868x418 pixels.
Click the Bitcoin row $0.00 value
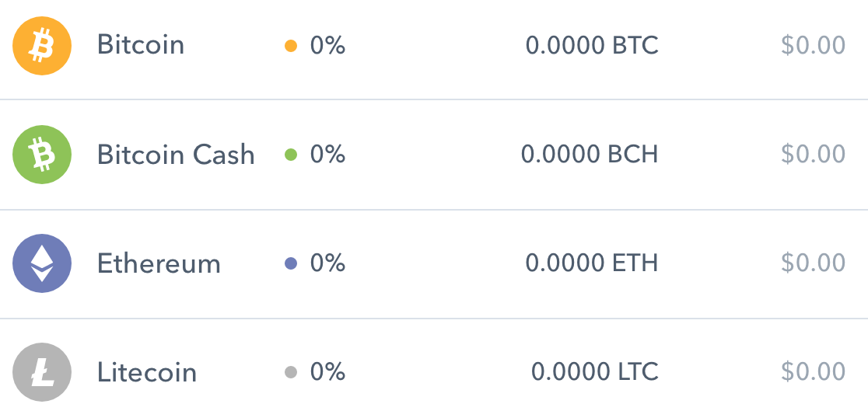pyautogui.click(x=813, y=46)
